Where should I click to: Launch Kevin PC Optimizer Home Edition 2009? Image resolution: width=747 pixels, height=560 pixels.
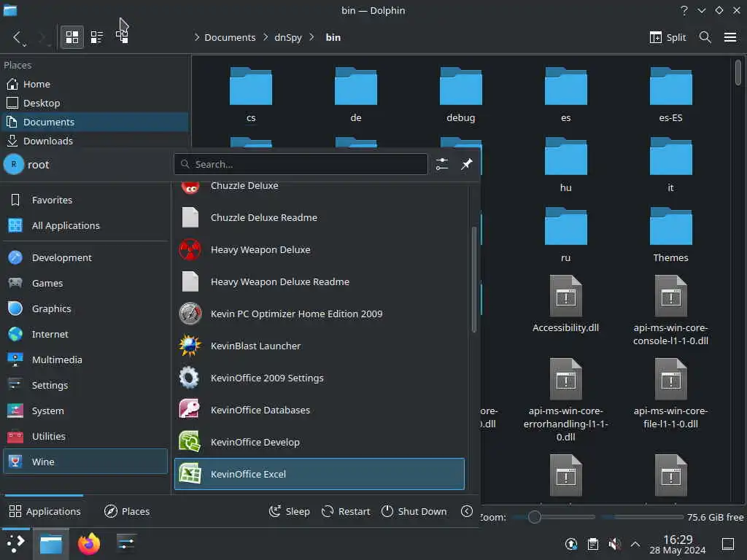[320, 314]
